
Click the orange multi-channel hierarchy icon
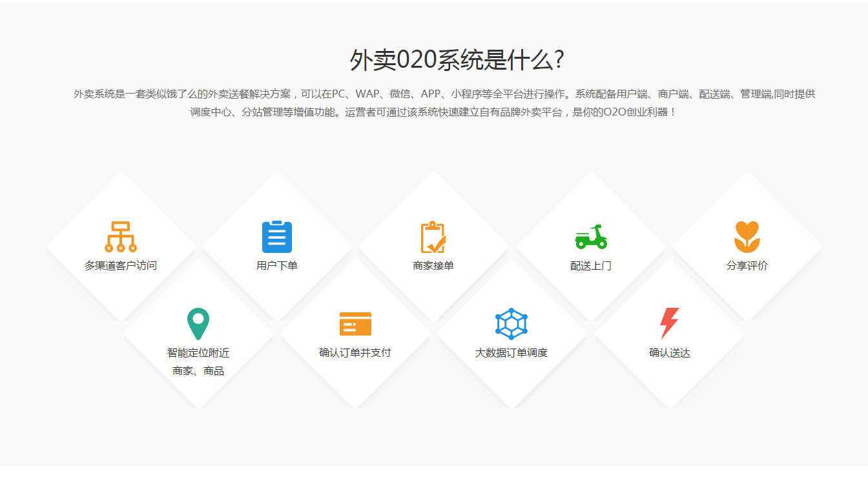point(121,237)
